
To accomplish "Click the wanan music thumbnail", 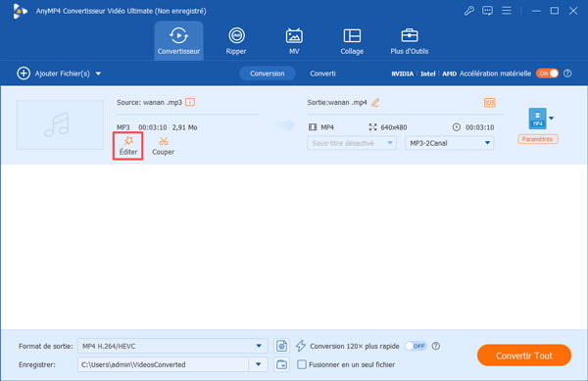I will [x=60, y=124].
